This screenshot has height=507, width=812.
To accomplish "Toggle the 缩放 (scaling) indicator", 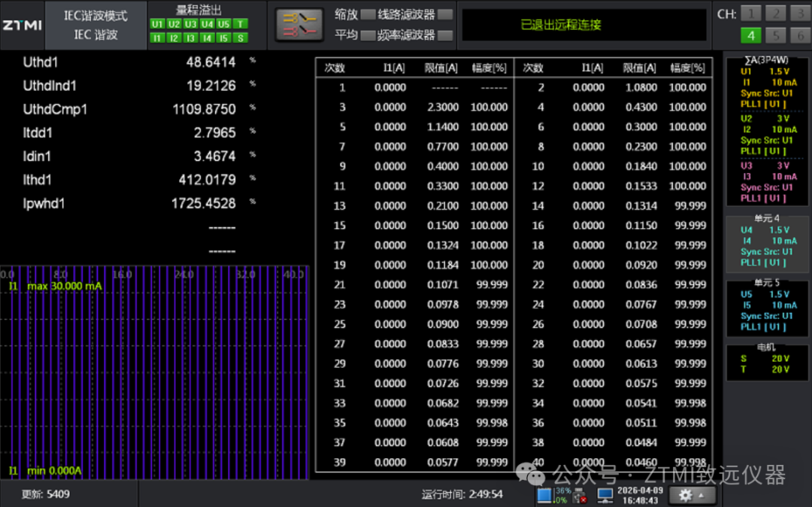I will (x=368, y=14).
